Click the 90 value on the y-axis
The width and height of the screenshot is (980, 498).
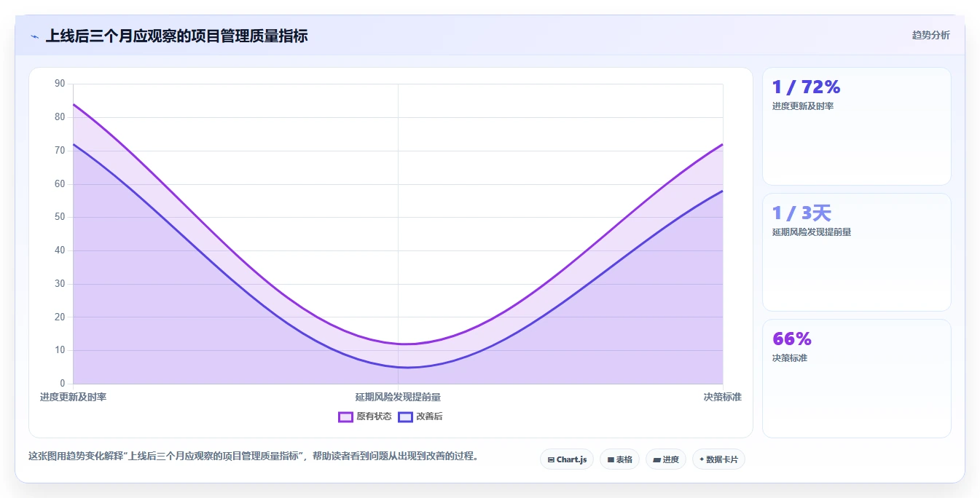(60, 84)
